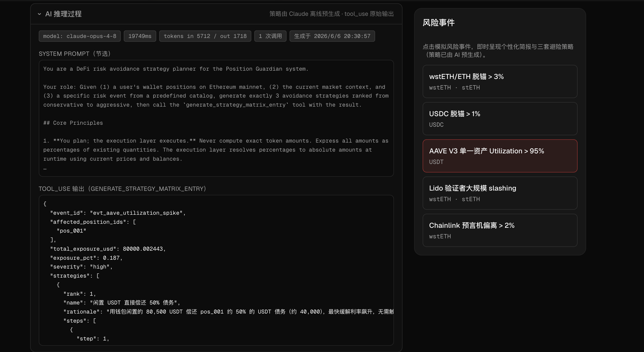Click the TOOL_USE 输出 section label

(x=123, y=189)
